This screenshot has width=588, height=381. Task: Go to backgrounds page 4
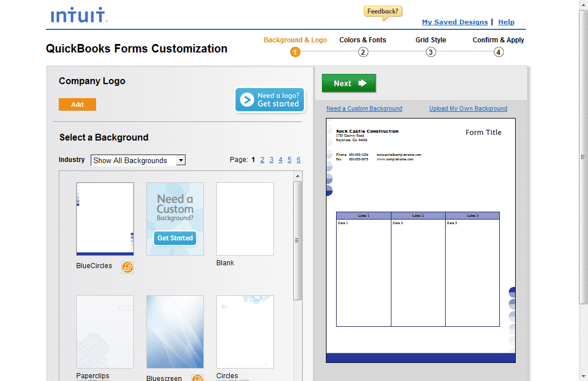click(x=280, y=160)
